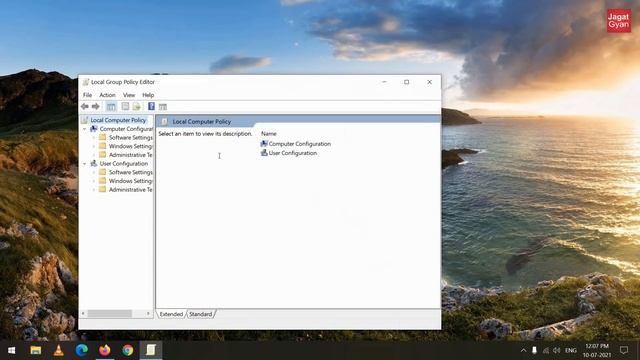This screenshot has width=640, height=360.
Task: Open Firefox from the taskbar
Action: 104,350
